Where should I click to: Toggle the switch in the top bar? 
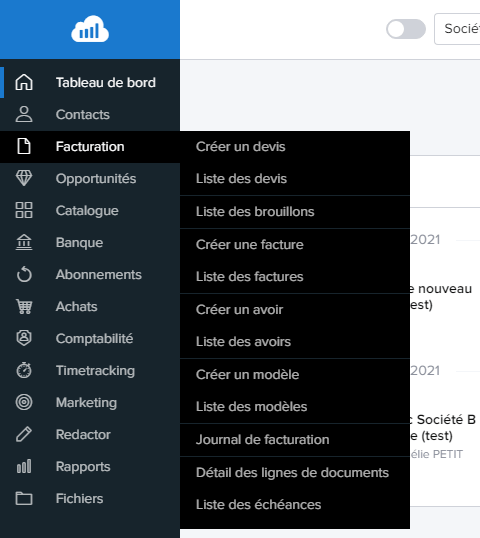(406, 29)
